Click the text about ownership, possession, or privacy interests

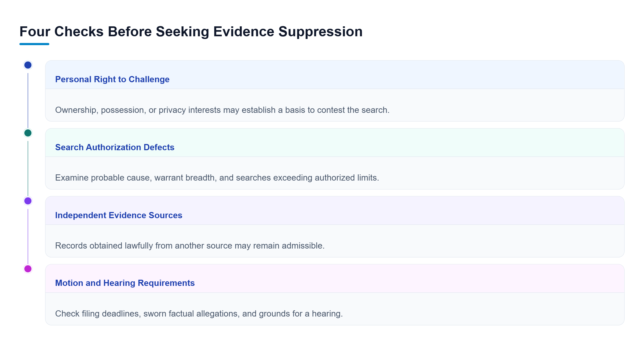pos(222,110)
